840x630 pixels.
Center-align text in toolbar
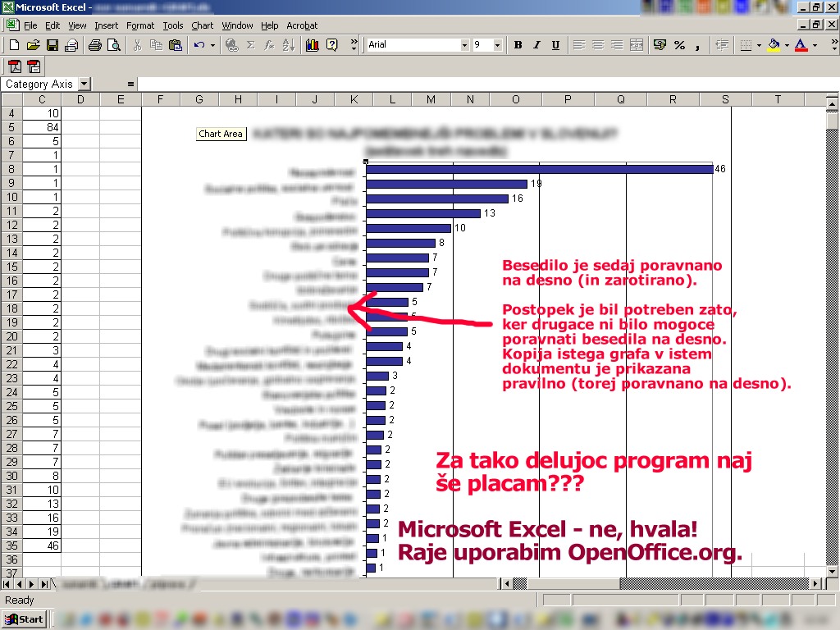598,45
